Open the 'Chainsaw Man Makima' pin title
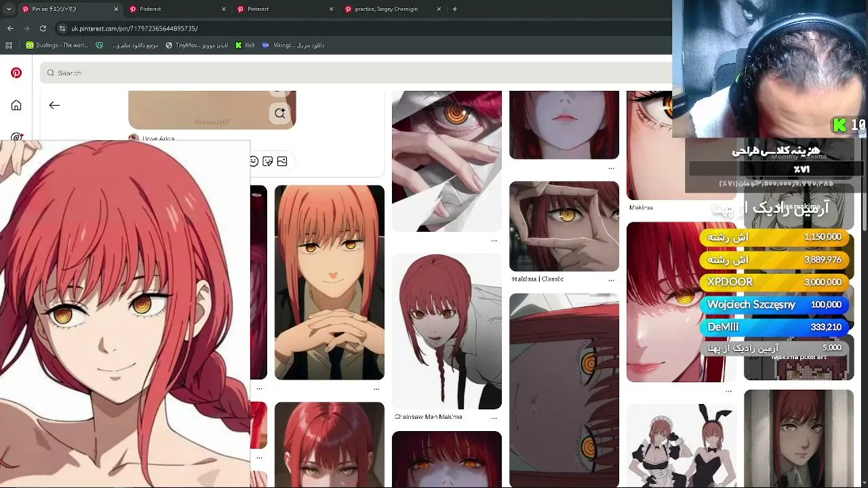Screen dimensions: 868x488 (429, 417)
